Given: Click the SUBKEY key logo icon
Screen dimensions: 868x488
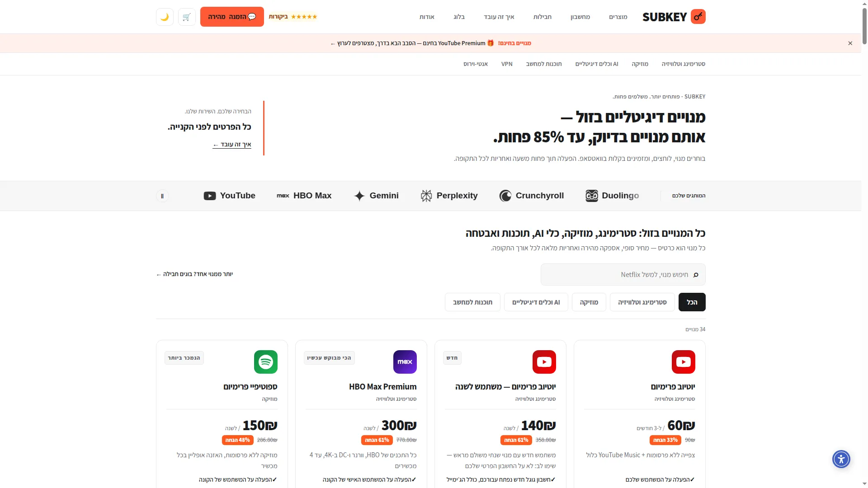Looking at the screenshot, I should pos(698,17).
